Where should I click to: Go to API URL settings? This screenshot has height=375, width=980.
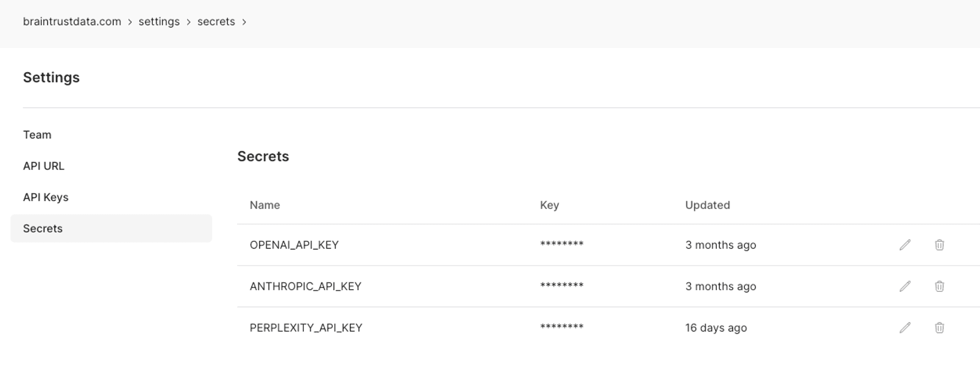click(x=44, y=166)
